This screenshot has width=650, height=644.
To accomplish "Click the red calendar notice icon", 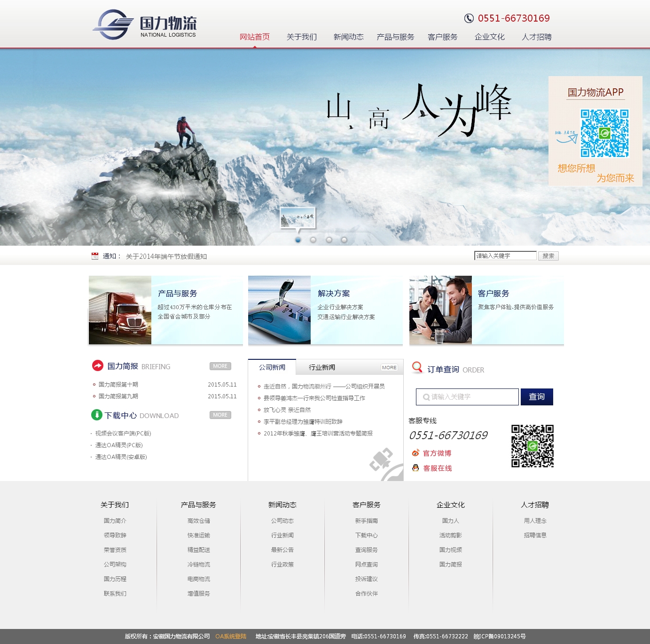I will [95, 256].
